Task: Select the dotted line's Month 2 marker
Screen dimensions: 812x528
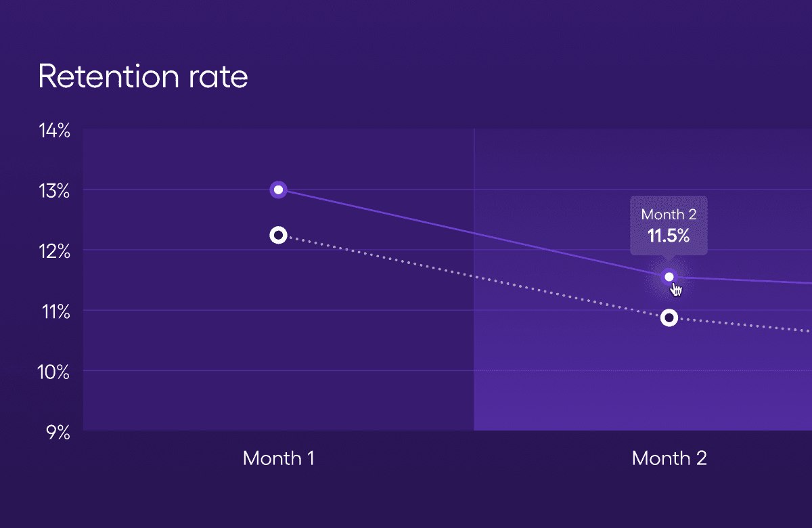Action: coord(669,317)
